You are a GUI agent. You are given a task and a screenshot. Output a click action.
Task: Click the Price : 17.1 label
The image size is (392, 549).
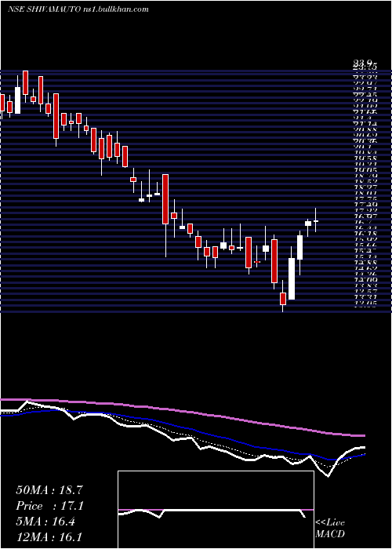49,506
